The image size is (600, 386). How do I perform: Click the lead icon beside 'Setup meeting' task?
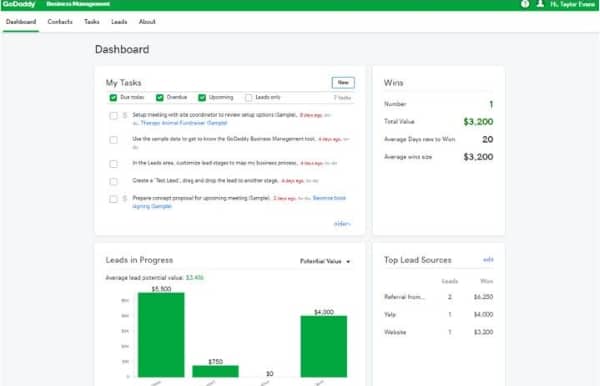click(125, 115)
